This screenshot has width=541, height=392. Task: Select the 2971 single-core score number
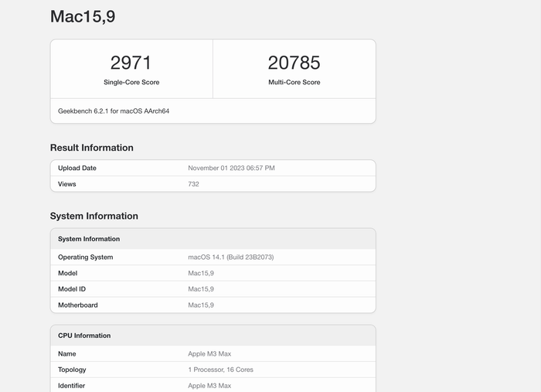point(131,63)
